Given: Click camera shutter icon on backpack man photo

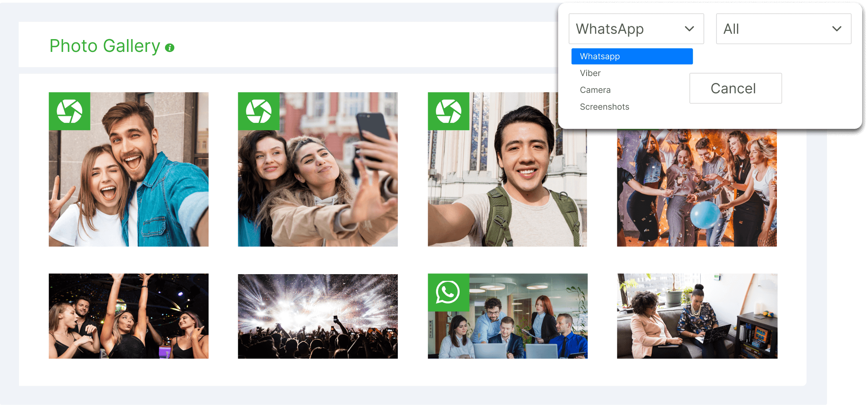Looking at the screenshot, I should (x=448, y=111).
